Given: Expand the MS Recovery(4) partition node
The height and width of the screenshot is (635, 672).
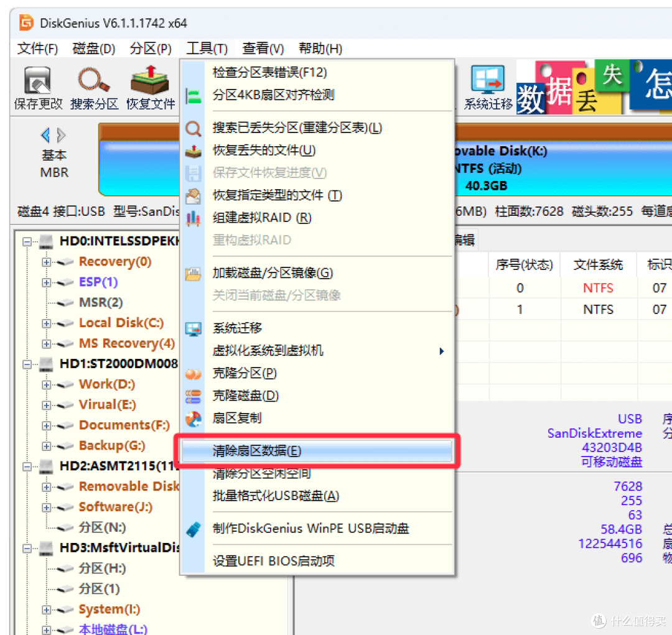Looking at the screenshot, I should [x=46, y=344].
